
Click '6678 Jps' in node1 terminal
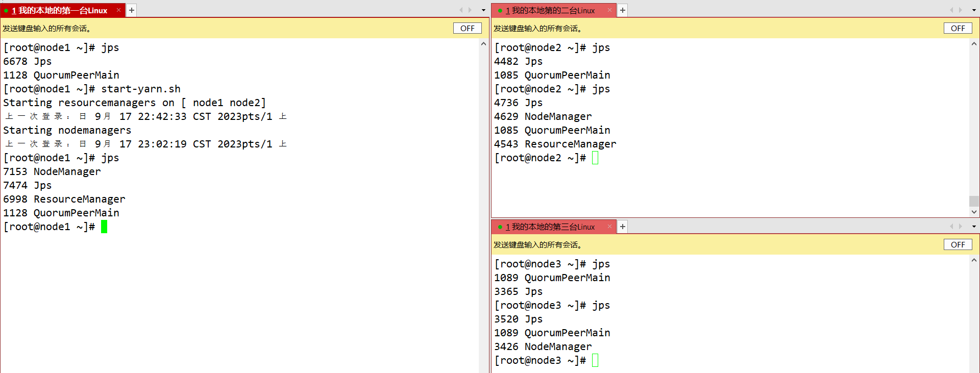[x=28, y=61]
